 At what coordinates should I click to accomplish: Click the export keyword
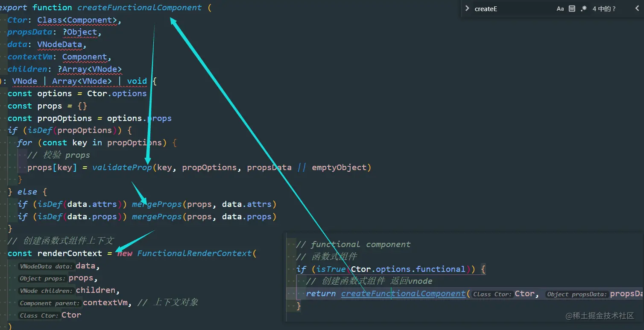pyautogui.click(x=14, y=7)
